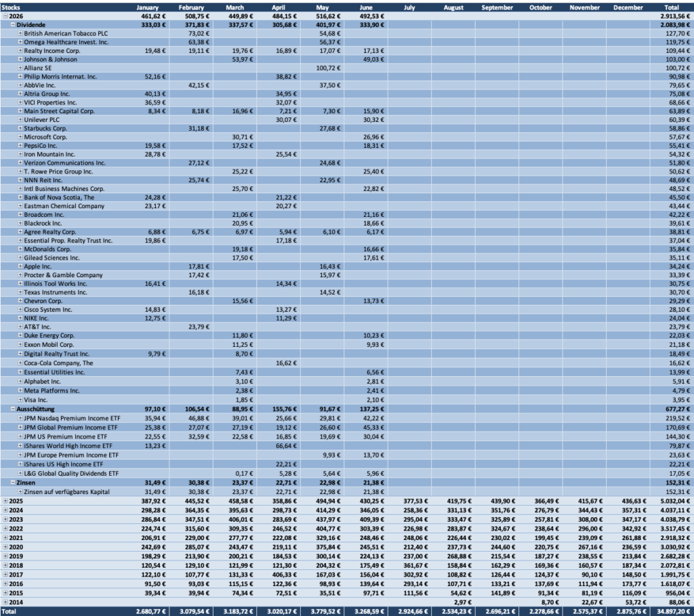Expand the 2024 year row

(x=5, y=510)
